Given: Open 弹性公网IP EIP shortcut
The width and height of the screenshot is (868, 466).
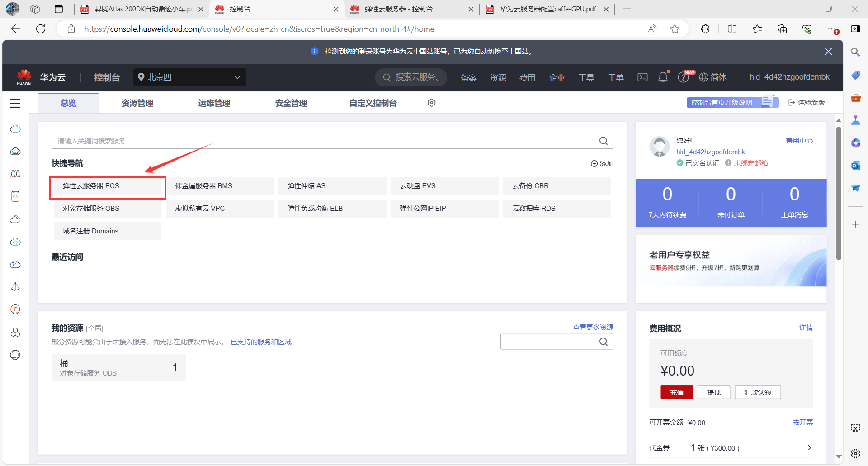Looking at the screenshot, I should (445, 209).
